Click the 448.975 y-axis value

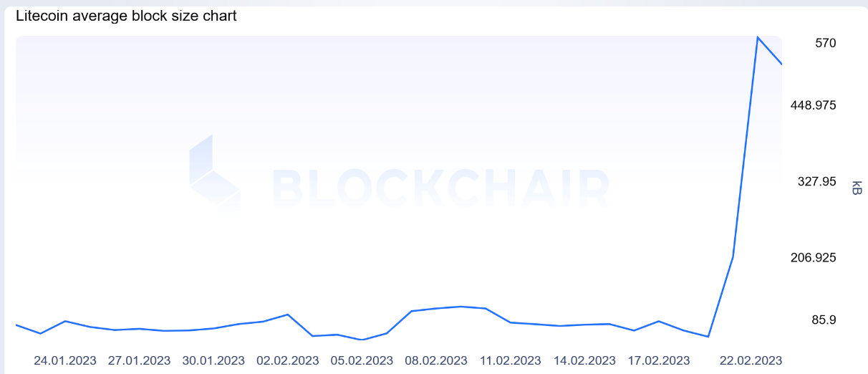tap(814, 105)
